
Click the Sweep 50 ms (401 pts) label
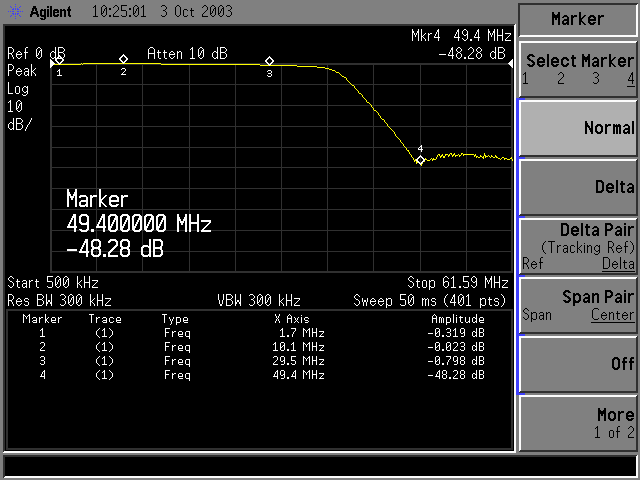pos(429,301)
